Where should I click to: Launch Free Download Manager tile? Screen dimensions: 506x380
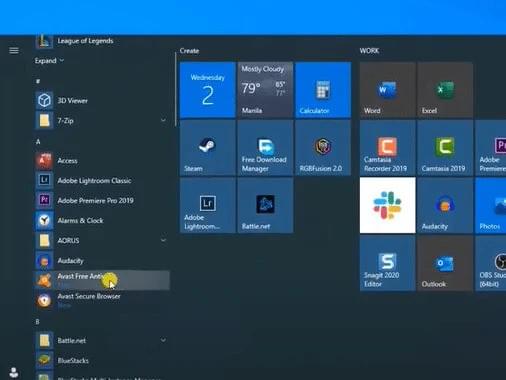click(265, 148)
